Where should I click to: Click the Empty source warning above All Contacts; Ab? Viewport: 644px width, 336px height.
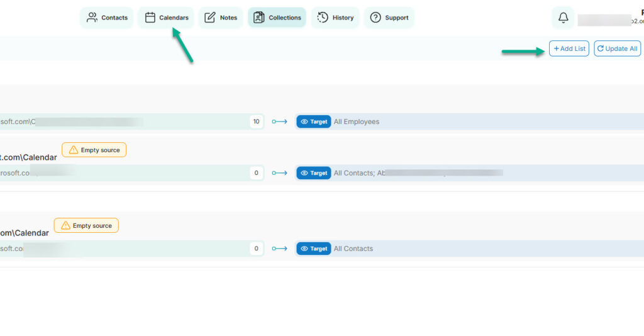[94, 150]
